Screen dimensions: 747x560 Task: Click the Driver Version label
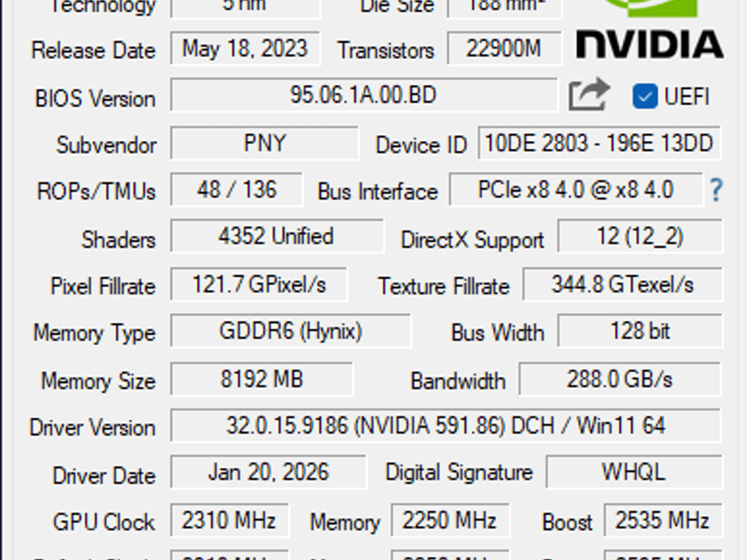pyautogui.click(x=93, y=427)
